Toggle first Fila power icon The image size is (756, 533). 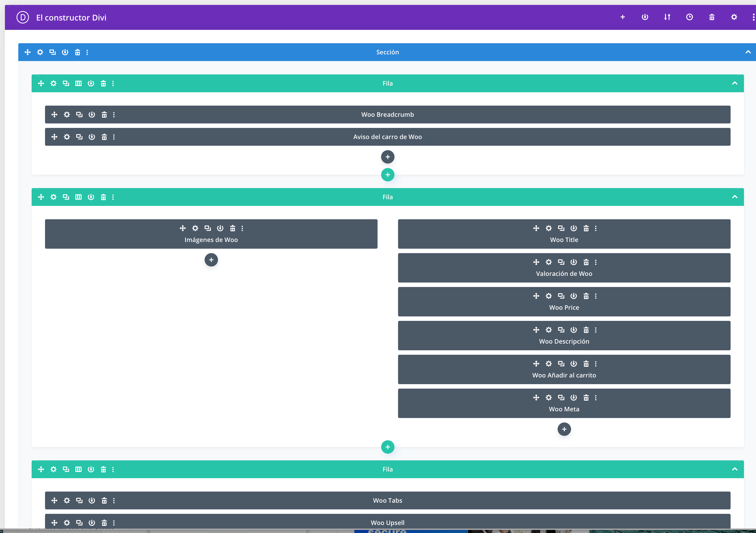[91, 83]
